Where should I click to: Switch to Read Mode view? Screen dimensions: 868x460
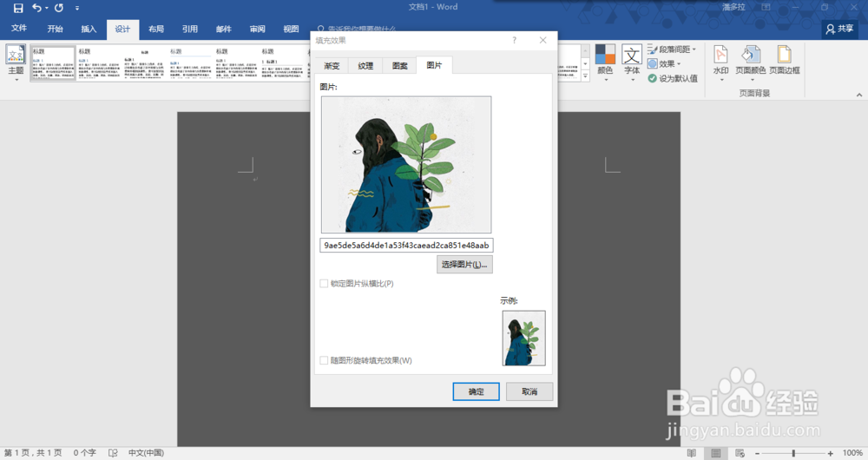pyautogui.click(x=692, y=453)
